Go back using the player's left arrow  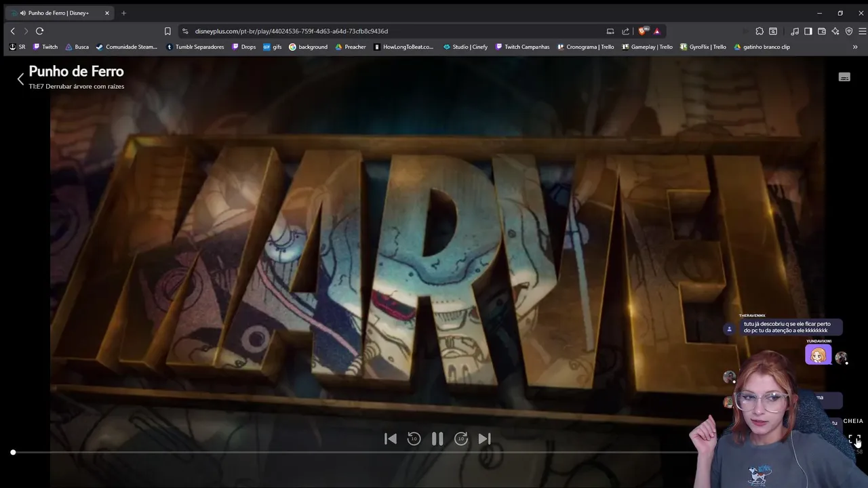20,79
